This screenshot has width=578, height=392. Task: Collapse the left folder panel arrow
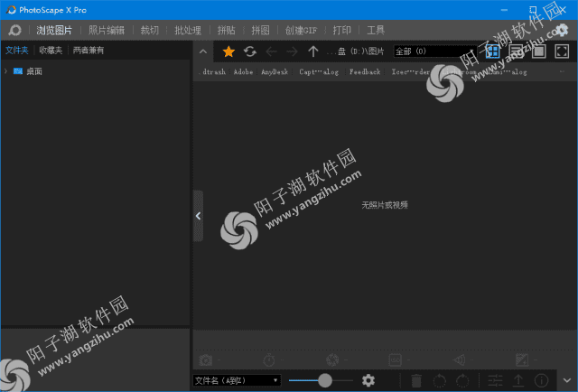click(x=199, y=216)
